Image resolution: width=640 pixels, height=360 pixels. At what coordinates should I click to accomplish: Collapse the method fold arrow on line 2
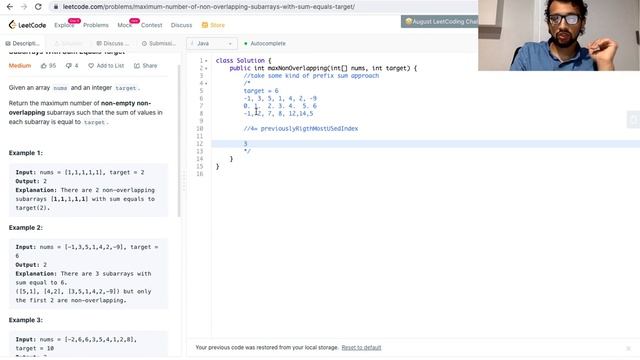(x=206, y=69)
